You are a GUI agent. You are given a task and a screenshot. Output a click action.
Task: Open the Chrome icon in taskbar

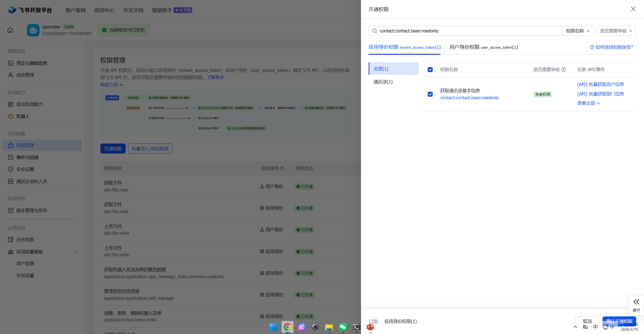point(287,327)
